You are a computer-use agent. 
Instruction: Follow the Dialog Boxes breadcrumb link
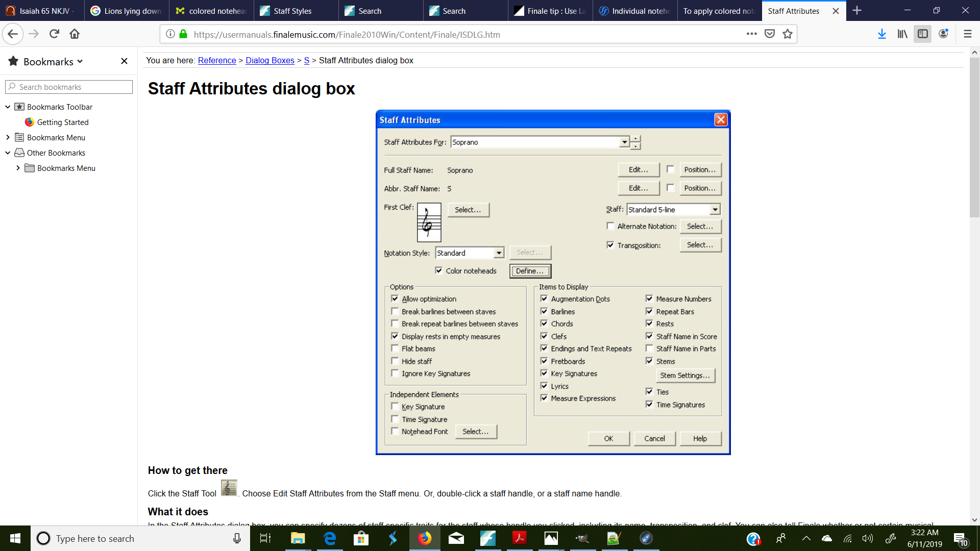pyautogui.click(x=269, y=60)
